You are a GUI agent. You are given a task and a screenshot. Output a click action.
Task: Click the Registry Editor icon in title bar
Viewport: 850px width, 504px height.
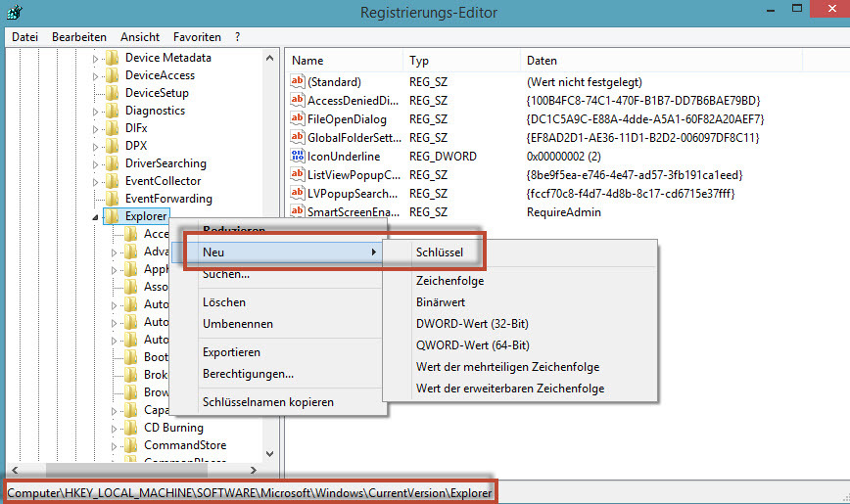(x=12, y=12)
